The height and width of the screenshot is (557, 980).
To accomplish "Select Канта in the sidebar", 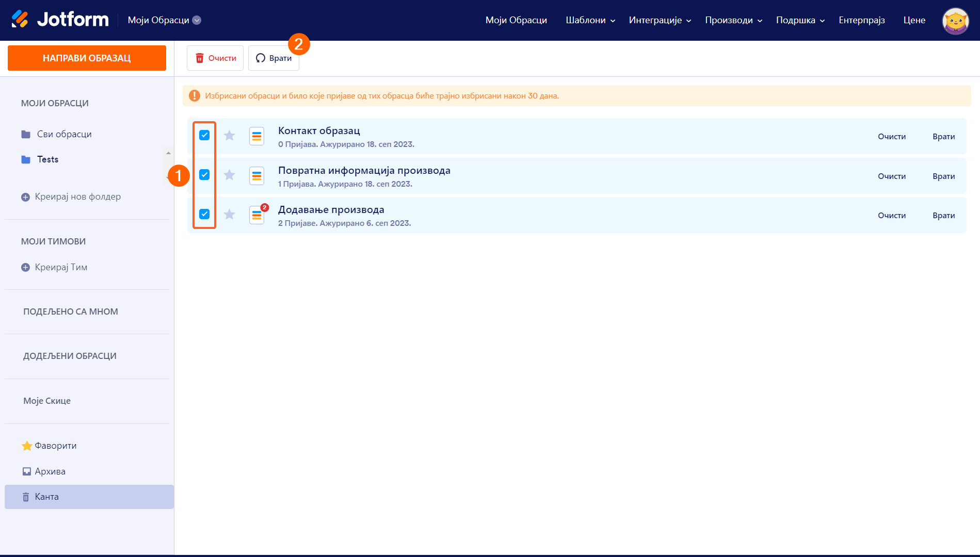I will point(89,497).
